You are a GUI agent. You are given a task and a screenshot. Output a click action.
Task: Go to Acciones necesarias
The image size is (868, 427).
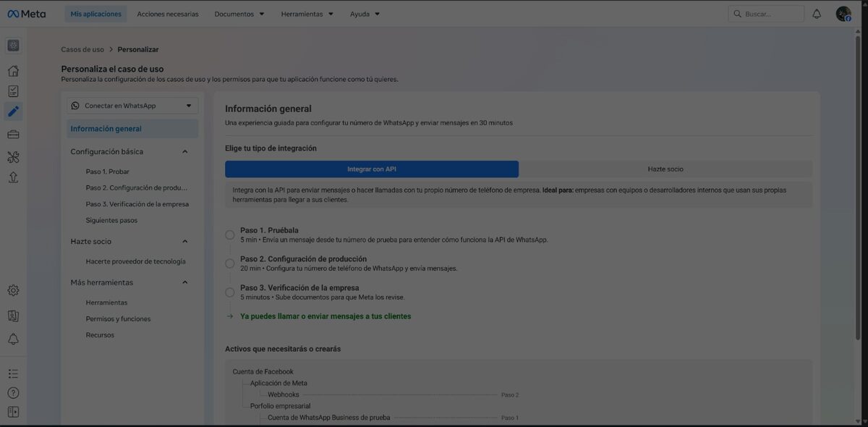[168, 14]
